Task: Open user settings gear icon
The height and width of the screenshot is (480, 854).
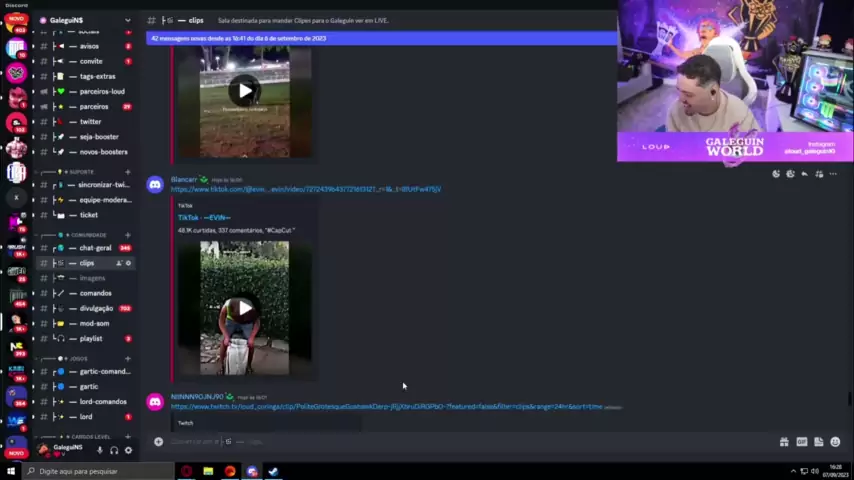Action: pyautogui.click(x=127, y=450)
